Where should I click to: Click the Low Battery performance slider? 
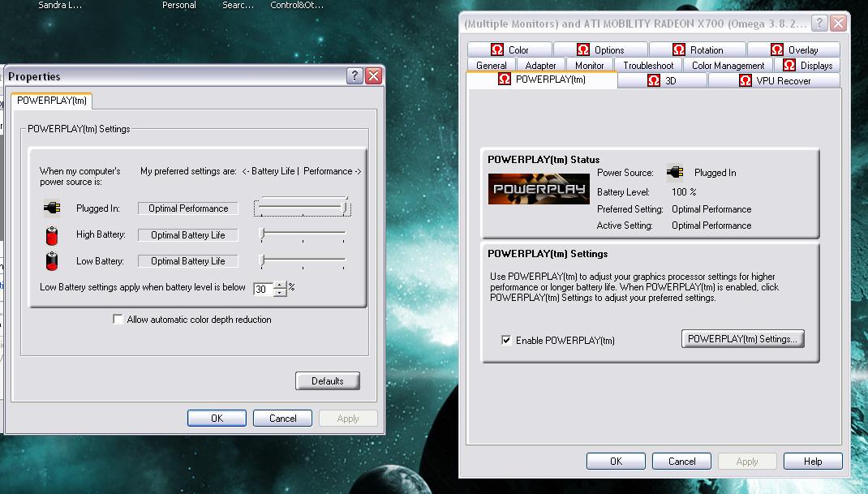pyautogui.click(x=303, y=261)
